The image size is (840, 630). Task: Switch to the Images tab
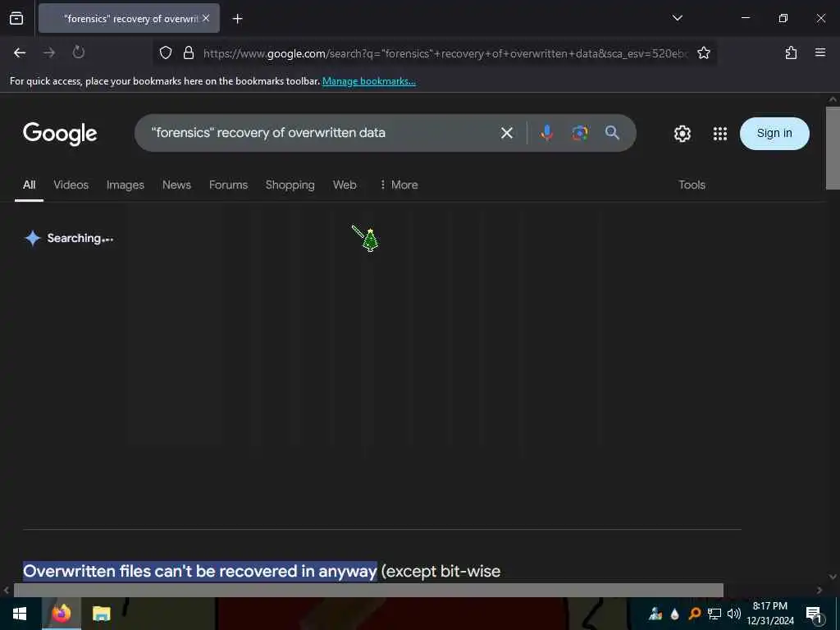click(126, 185)
